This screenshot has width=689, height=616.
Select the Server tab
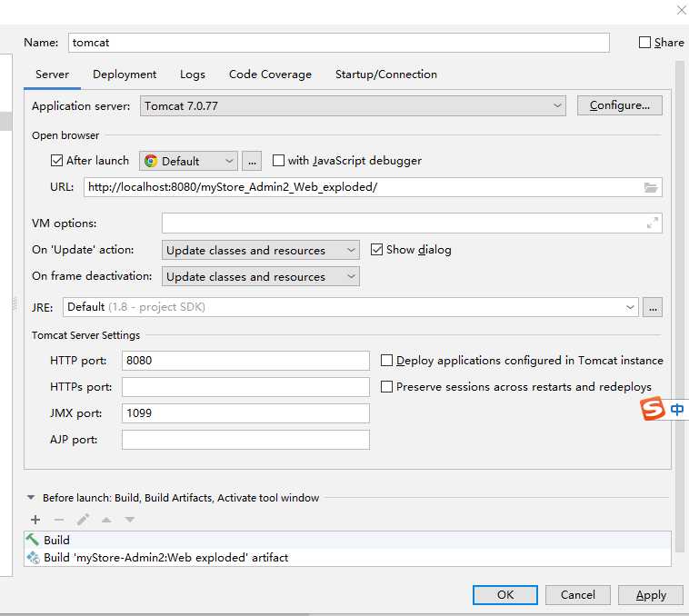[x=52, y=75]
